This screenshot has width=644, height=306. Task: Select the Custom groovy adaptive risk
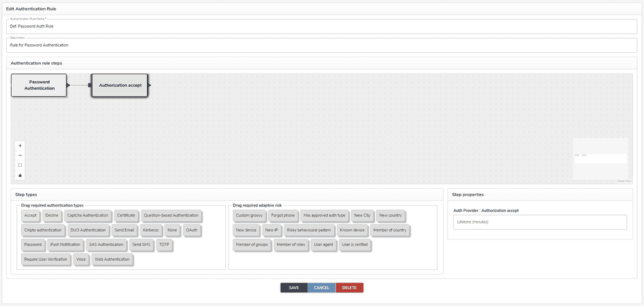coord(249,216)
